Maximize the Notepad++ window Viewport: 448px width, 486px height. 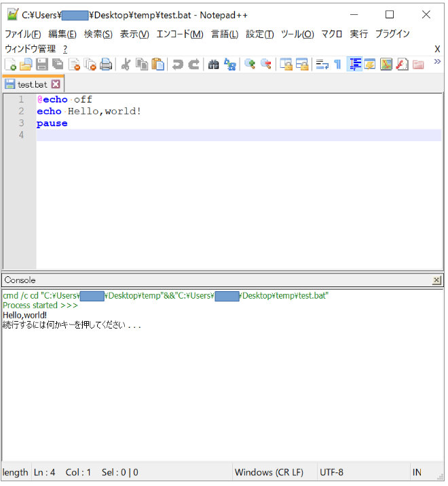tap(390, 14)
